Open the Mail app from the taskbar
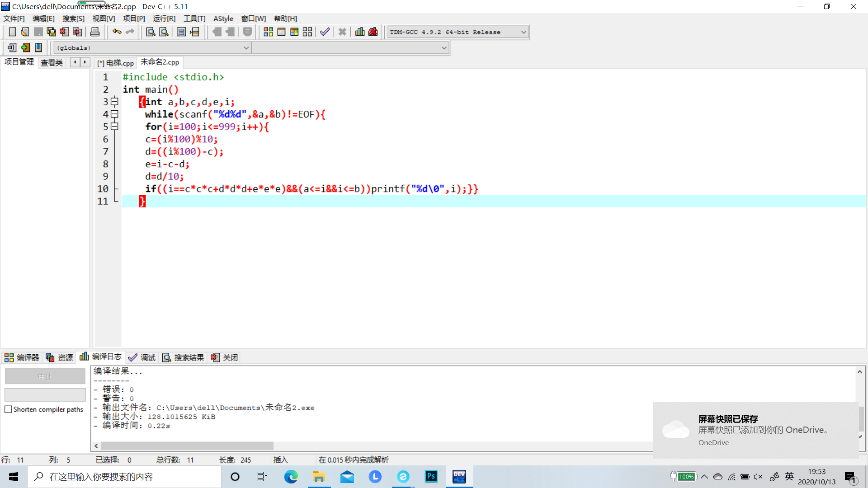This screenshot has width=868, height=488. pos(347,476)
